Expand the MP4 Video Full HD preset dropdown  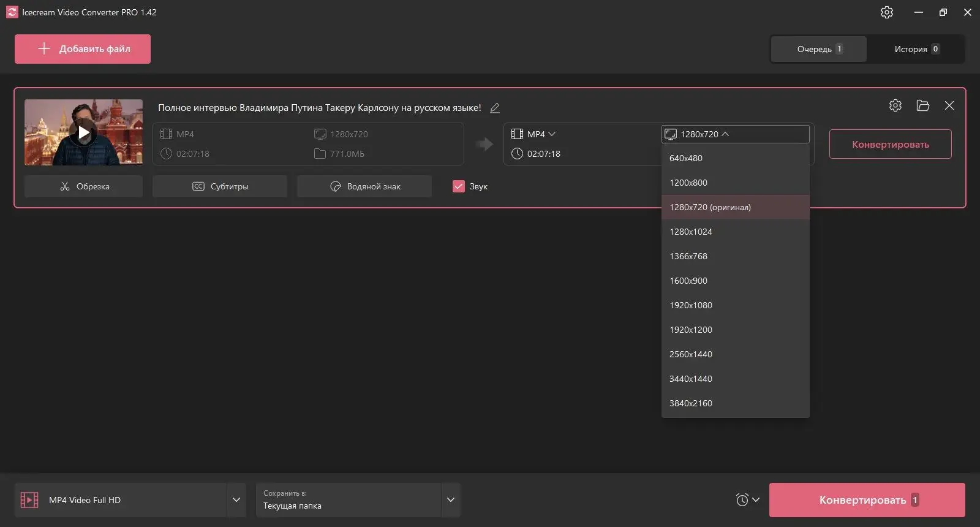[x=236, y=500]
